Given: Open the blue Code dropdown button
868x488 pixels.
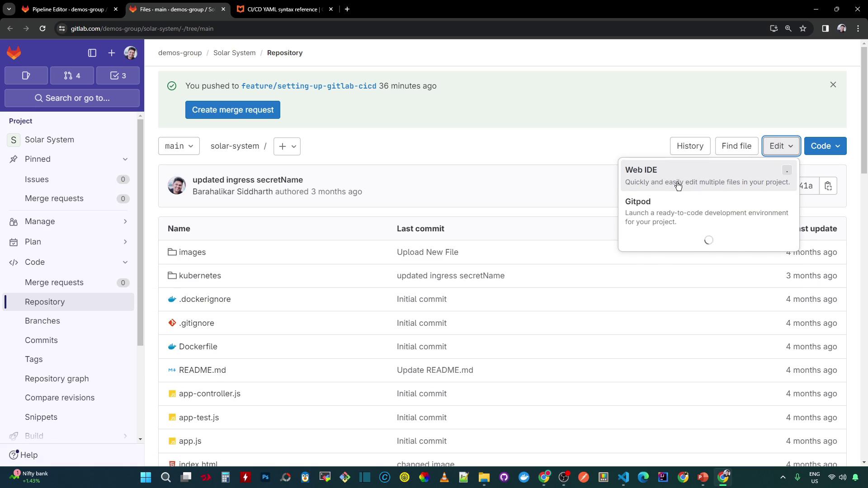Looking at the screenshot, I should click(x=825, y=146).
